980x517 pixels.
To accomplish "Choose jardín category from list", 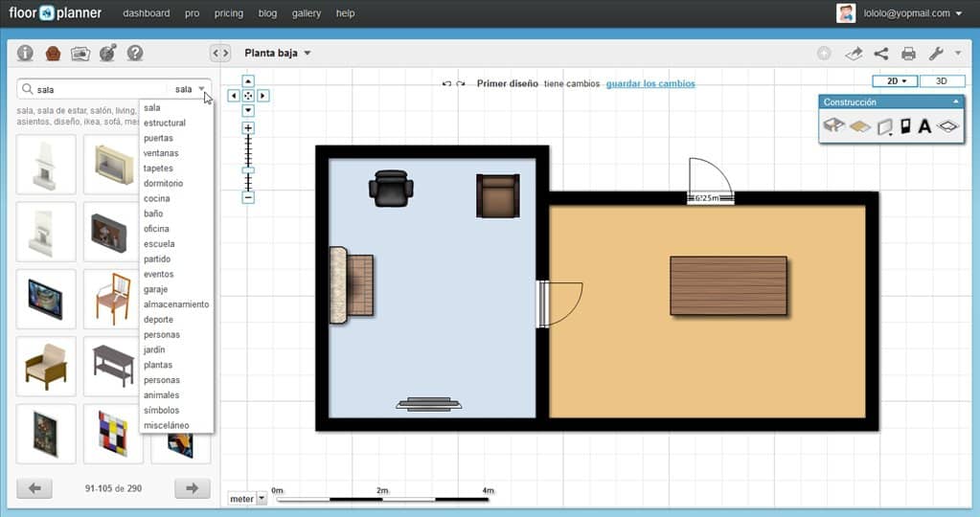I will [x=154, y=349].
